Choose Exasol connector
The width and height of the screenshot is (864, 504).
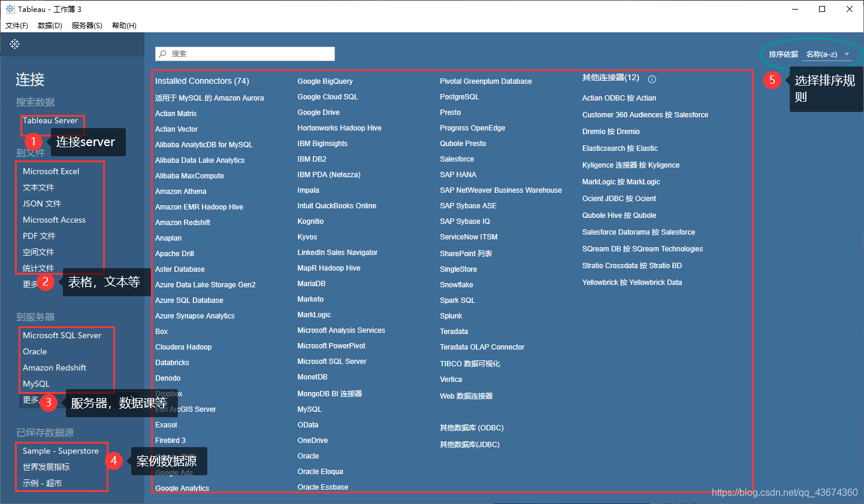[166, 425]
